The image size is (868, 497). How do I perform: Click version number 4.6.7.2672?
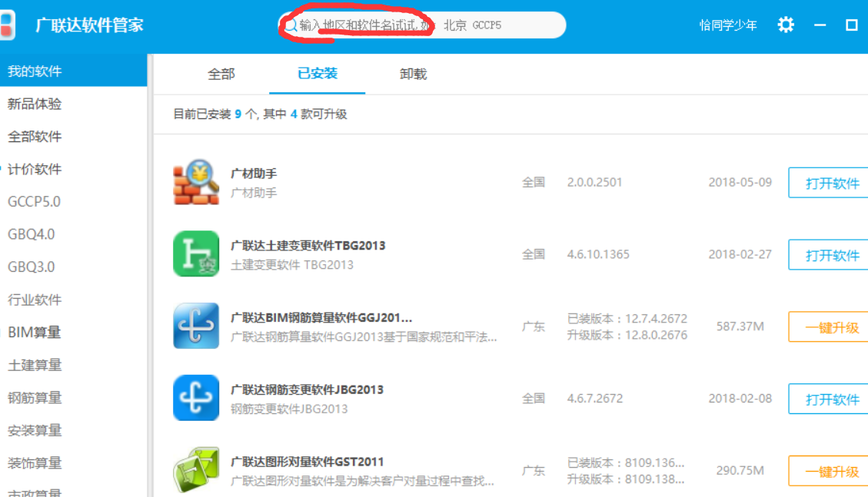click(x=594, y=398)
